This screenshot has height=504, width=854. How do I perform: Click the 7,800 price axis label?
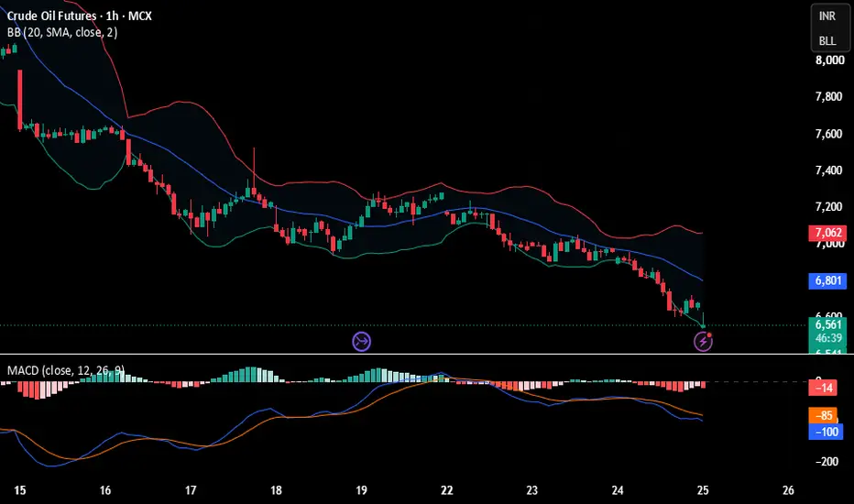click(x=829, y=97)
